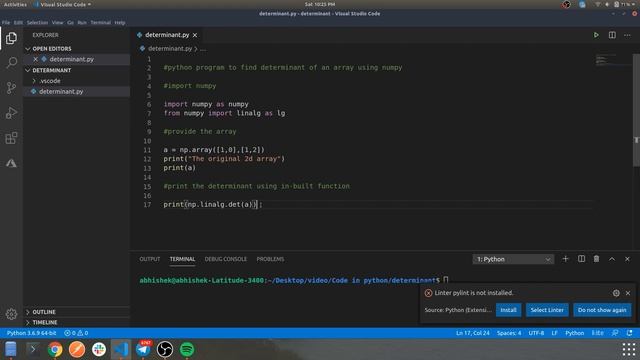Launch Google Chrome from the dock

(x=55, y=349)
